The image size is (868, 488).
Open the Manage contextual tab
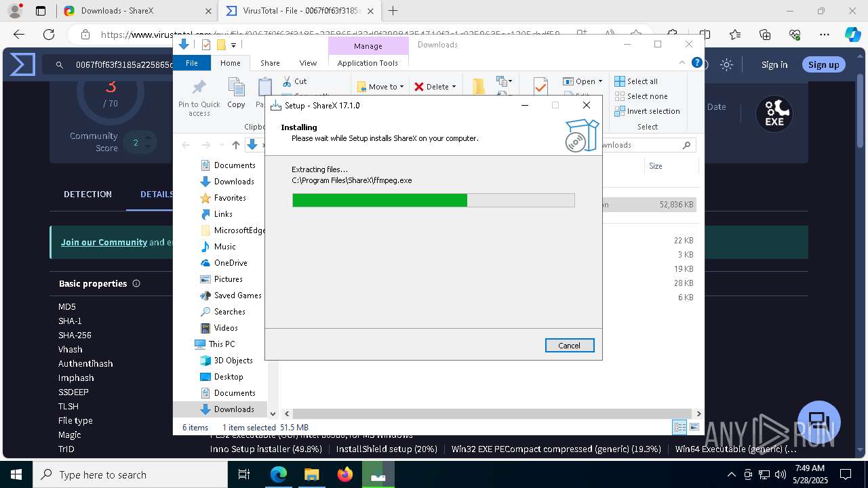(368, 45)
